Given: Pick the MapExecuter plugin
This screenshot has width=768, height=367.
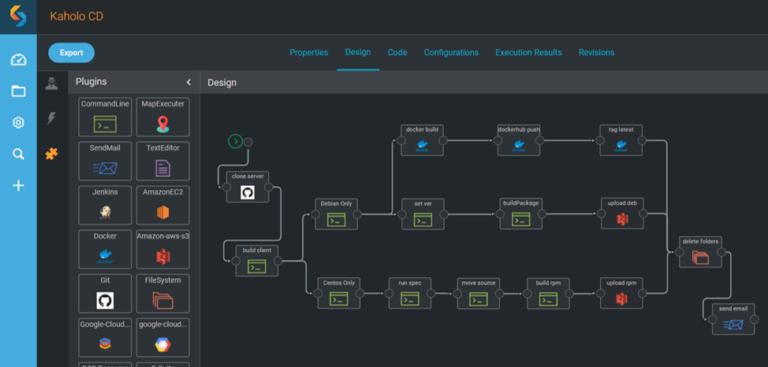Looking at the screenshot, I should [x=163, y=117].
